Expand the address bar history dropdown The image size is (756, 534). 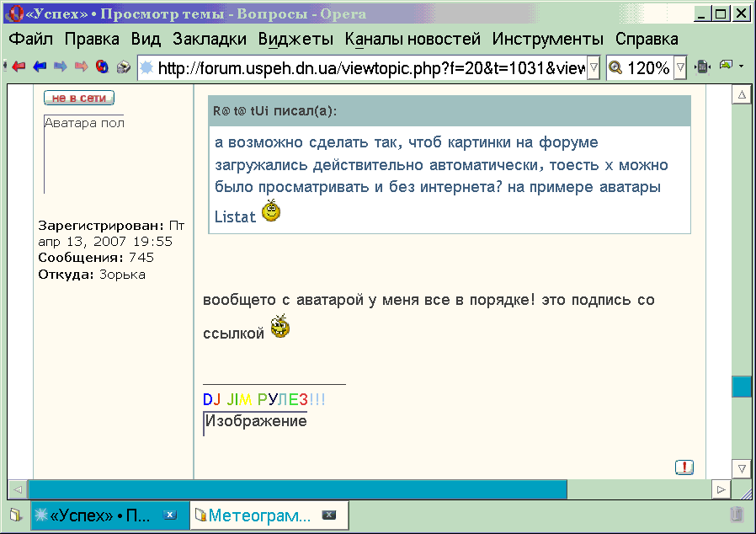coord(593,68)
